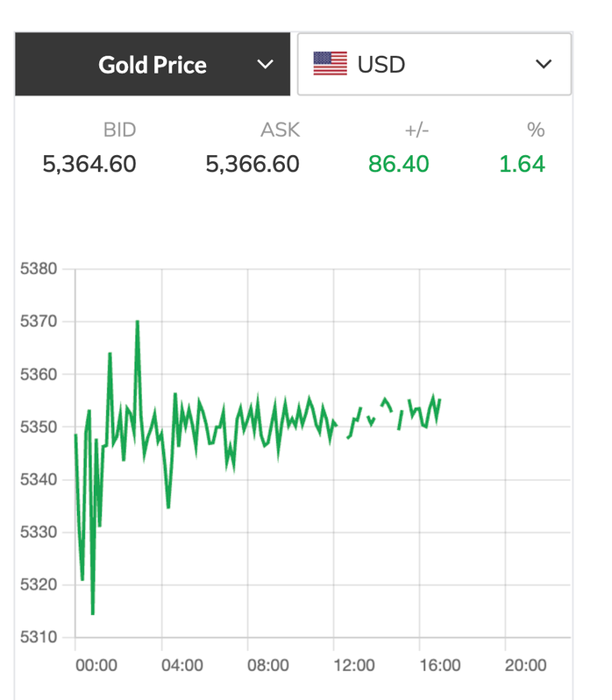
Task: Click the 12:00 time axis label
Action: [354, 665]
